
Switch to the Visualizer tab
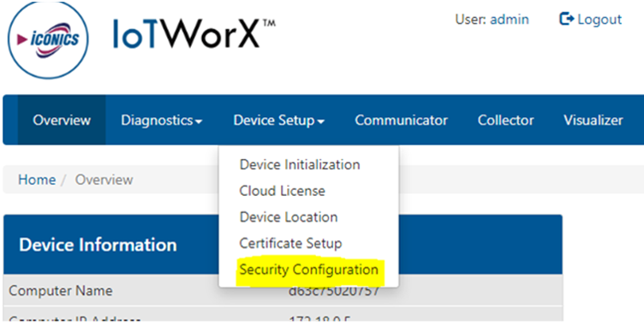(593, 121)
